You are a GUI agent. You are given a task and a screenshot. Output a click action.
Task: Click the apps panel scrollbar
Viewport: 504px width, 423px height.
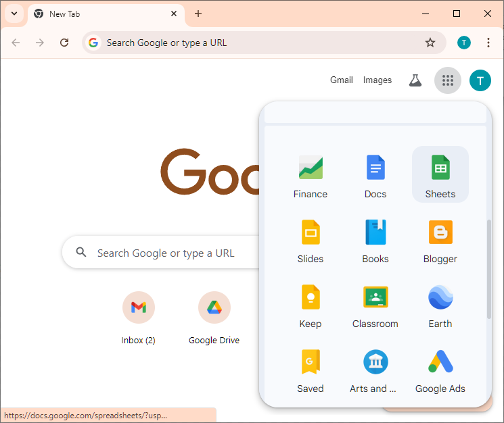(x=489, y=269)
